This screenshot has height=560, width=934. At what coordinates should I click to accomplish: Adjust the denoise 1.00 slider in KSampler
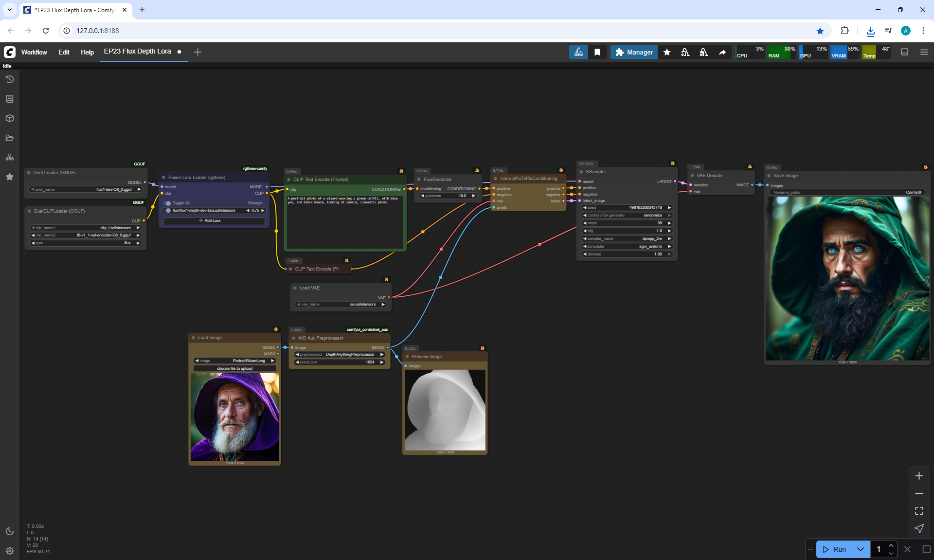(627, 254)
